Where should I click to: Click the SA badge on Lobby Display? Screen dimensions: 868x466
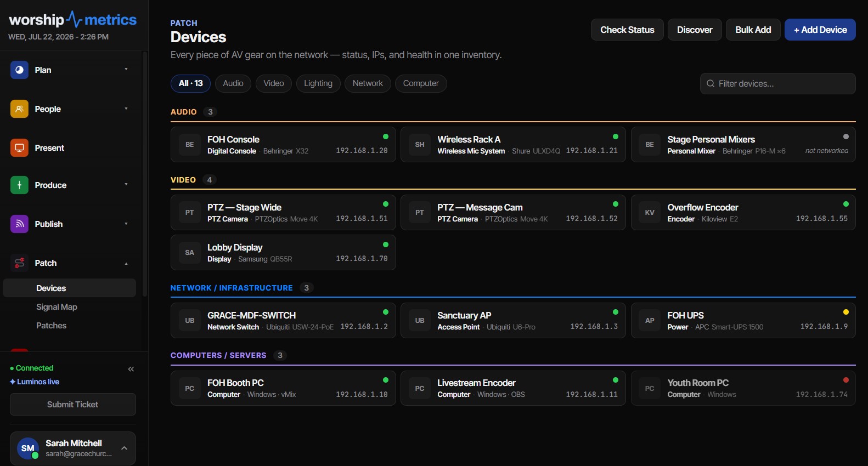190,253
